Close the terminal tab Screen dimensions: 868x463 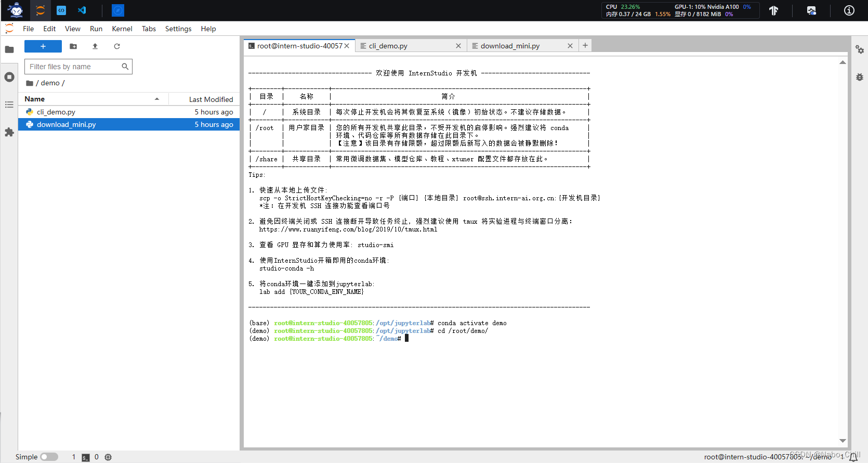pyautogui.click(x=347, y=46)
